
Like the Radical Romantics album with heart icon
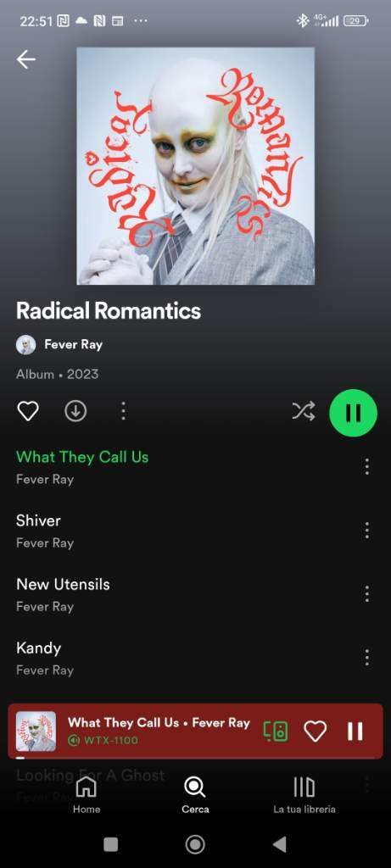28,411
